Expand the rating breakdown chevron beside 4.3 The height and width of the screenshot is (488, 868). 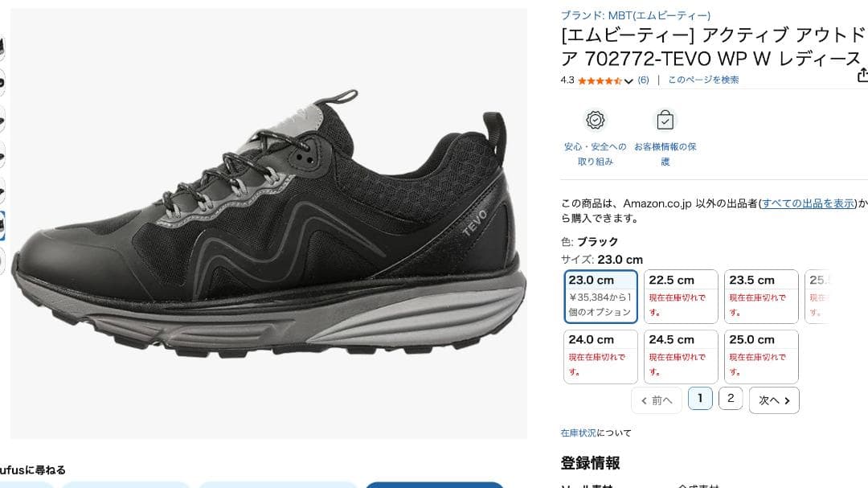[628, 81]
